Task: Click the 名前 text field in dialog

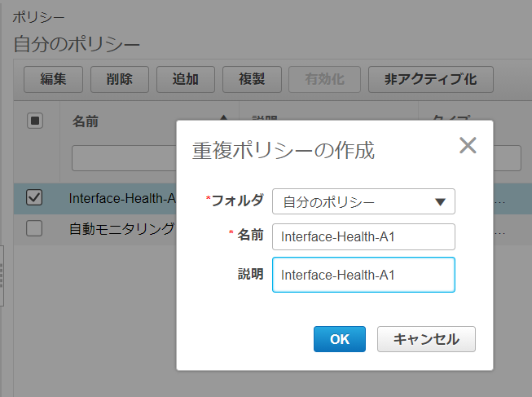Action: 363,236
